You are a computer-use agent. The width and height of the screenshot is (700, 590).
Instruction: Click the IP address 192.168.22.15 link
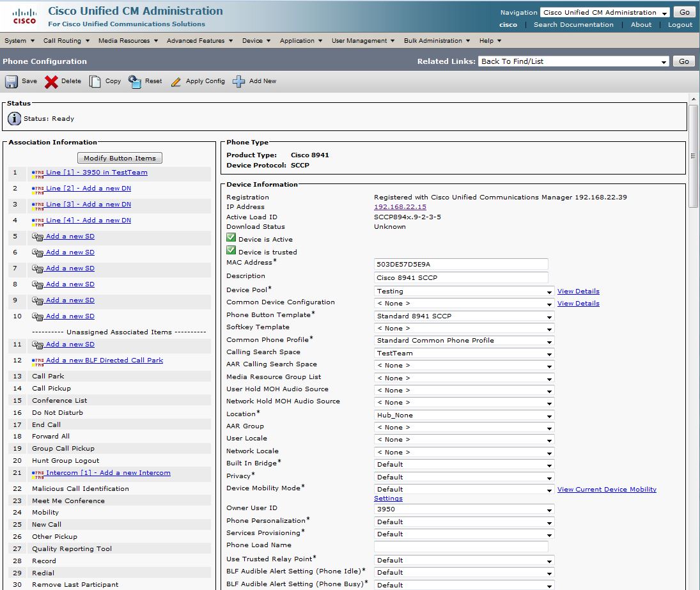pyautogui.click(x=400, y=207)
